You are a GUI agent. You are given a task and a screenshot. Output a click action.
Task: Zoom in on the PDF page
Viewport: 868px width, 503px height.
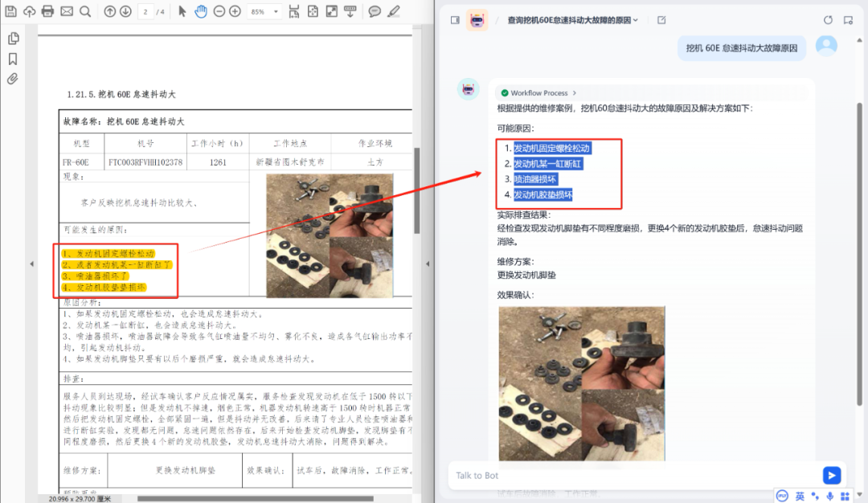(235, 11)
